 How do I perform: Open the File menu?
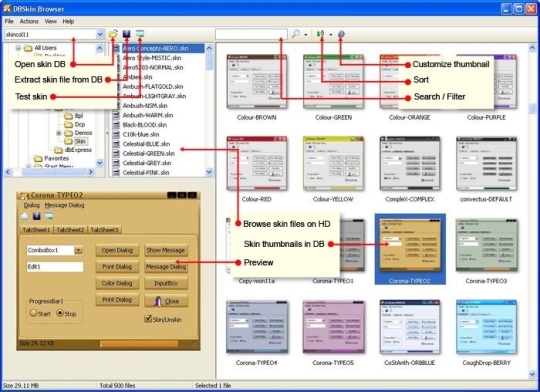(9, 21)
